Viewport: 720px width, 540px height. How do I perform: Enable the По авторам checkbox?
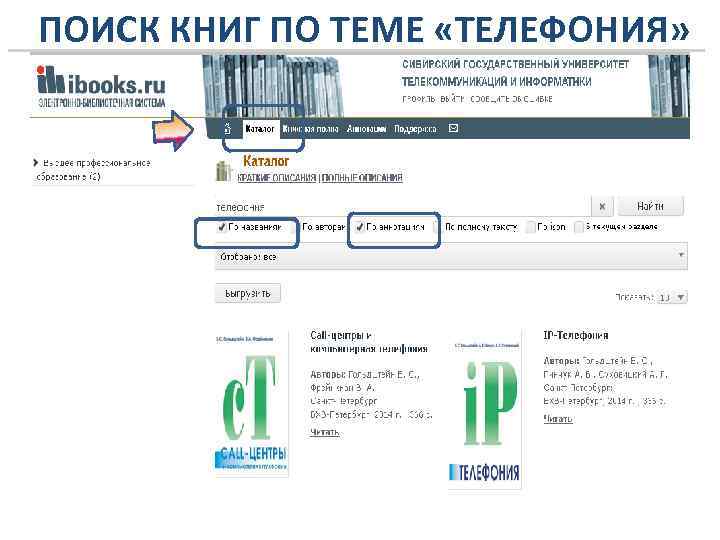click(295, 227)
